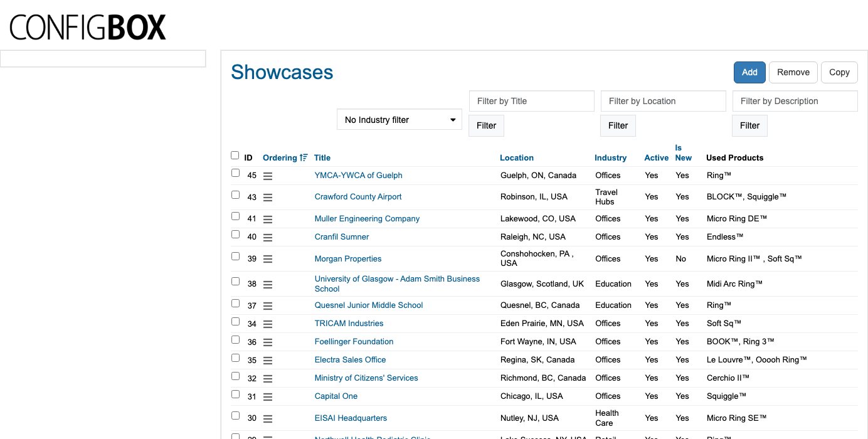Screen dimensions: 868x439
Task: Check the Electra Sales Office checkbox
Action: coord(235,357)
